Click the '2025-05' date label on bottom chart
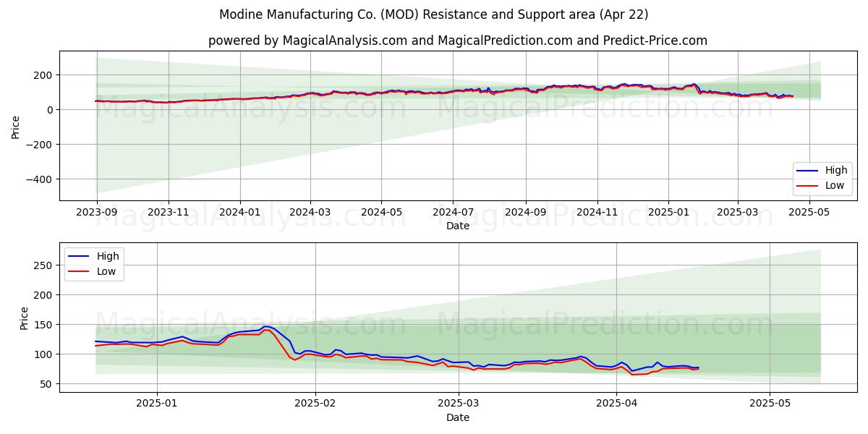This screenshot has height=434, width=868. pyautogui.click(x=770, y=405)
